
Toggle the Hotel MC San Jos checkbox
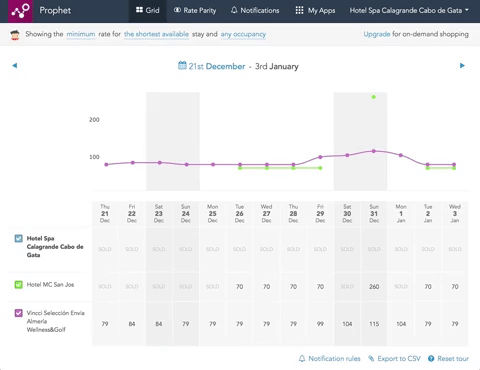pos(19,284)
